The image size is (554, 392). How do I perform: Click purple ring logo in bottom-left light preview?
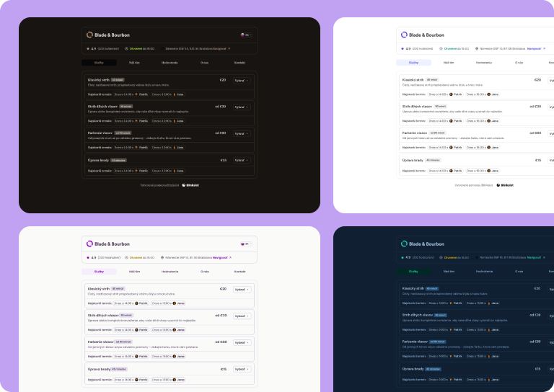(x=89, y=244)
